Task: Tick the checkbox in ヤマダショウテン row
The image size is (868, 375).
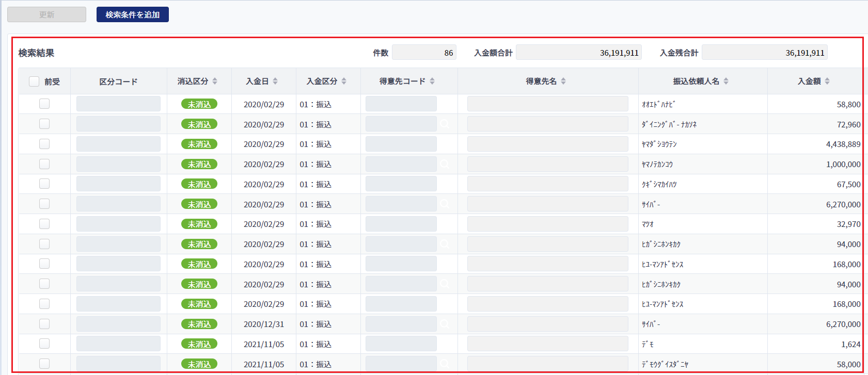Action: (x=44, y=144)
